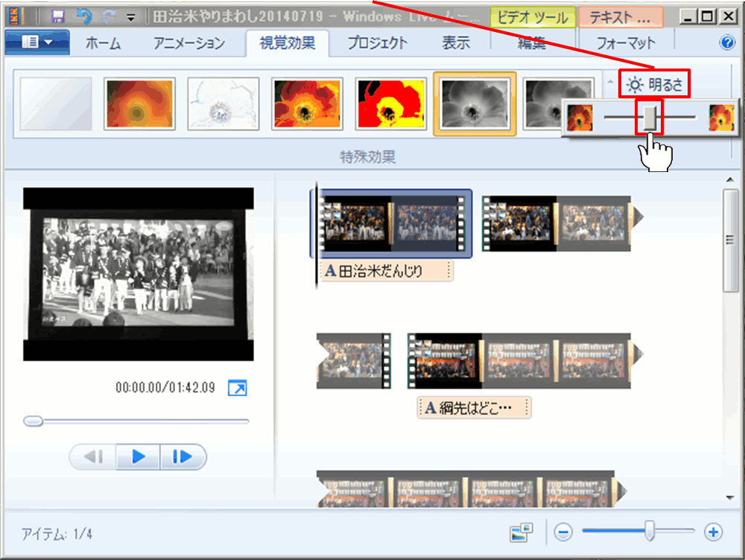Screen dimensions: 745x560
Task: Switch to the アニメーション tab
Action: click(x=189, y=43)
